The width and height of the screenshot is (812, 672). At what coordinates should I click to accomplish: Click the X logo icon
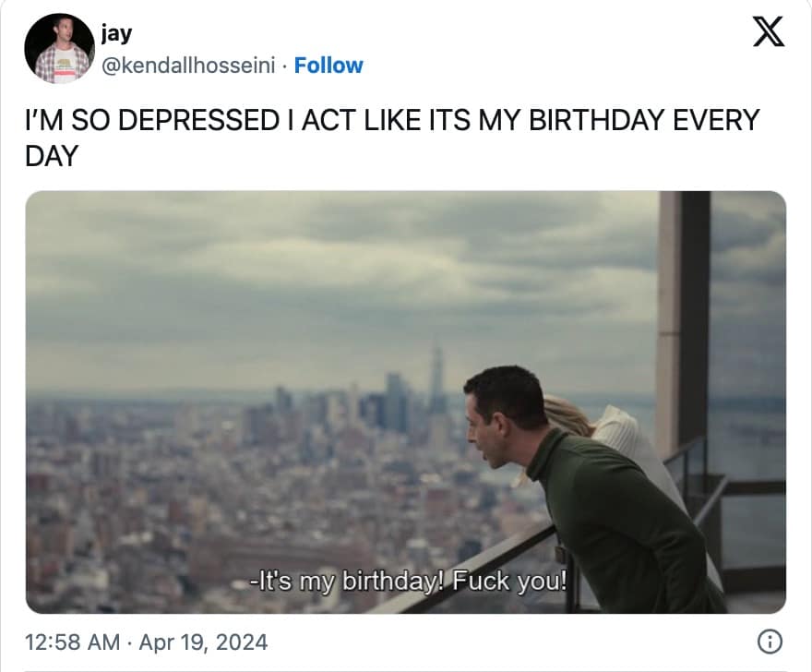[768, 33]
